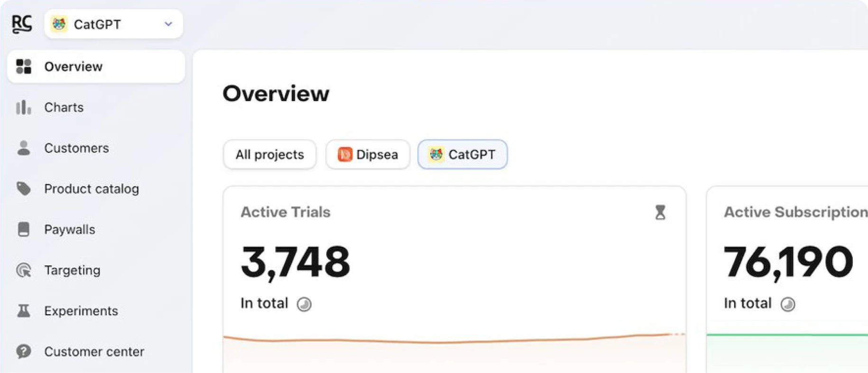Click the CatGPT cat icon in project selector
Image resolution: width=868 pixels, height=373 pixels.
tap(59, 24)
